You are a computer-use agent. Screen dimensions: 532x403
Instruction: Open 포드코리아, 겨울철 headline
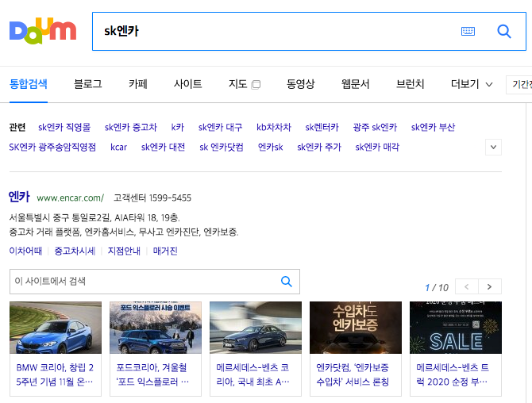click(152, 374)
